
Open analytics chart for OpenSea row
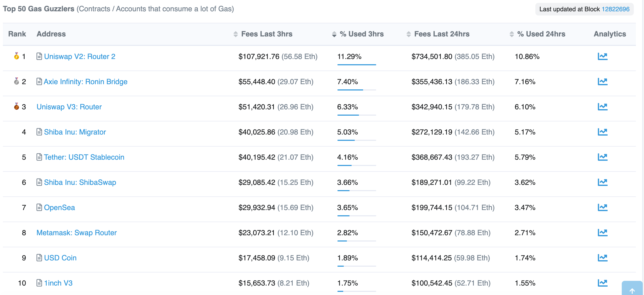coord(602,207)
